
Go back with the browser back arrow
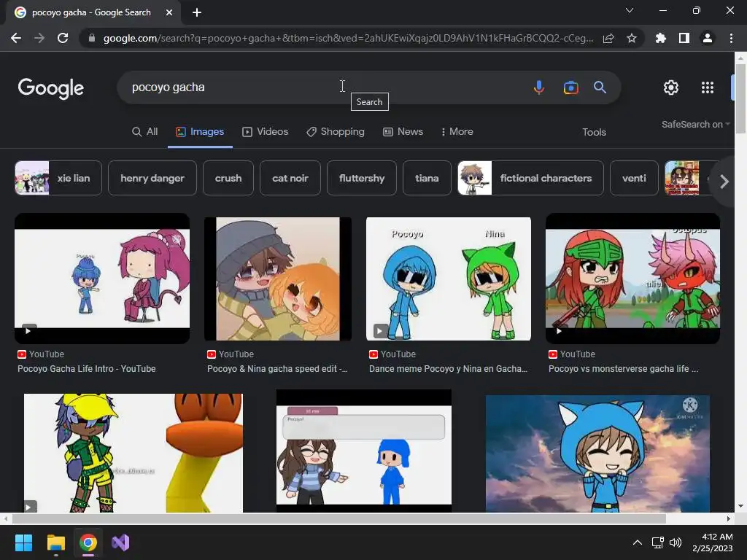click(16, 38)
